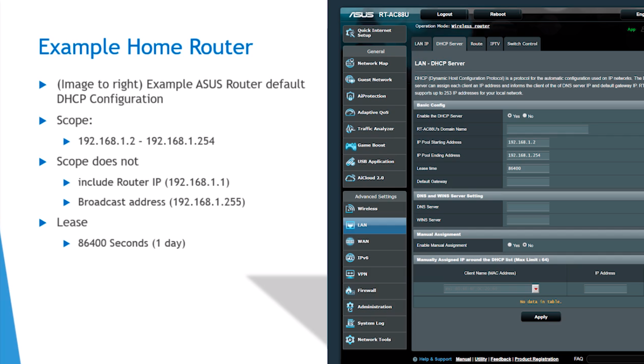Click the WINS Server input field
Viewport: 644px width, 364px height.
pos(528,220)
